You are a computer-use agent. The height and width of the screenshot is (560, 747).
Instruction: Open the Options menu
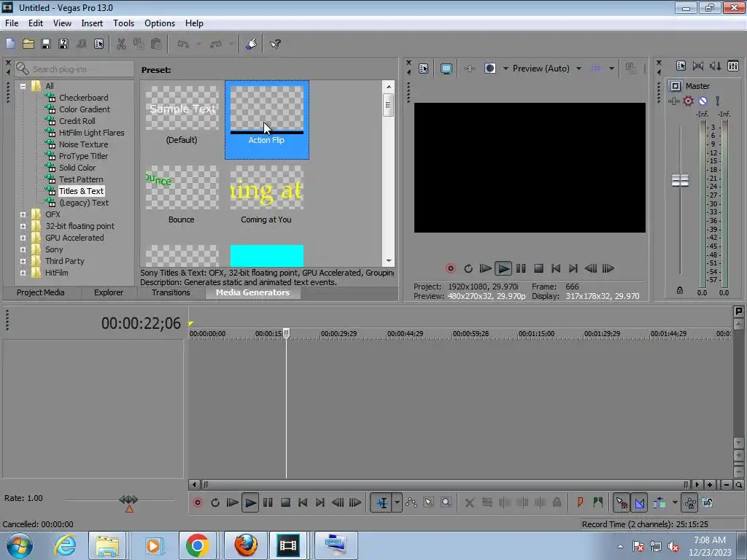pos(160,23)
